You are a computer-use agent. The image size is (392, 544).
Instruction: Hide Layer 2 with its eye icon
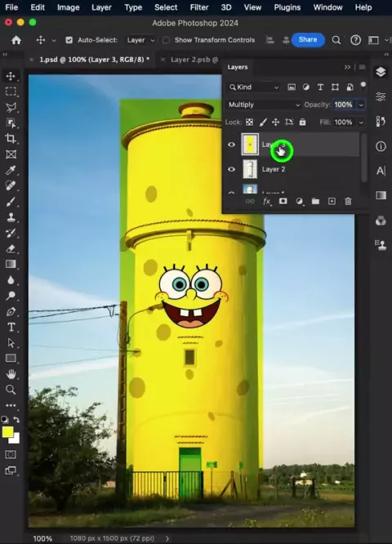point(231,169)
